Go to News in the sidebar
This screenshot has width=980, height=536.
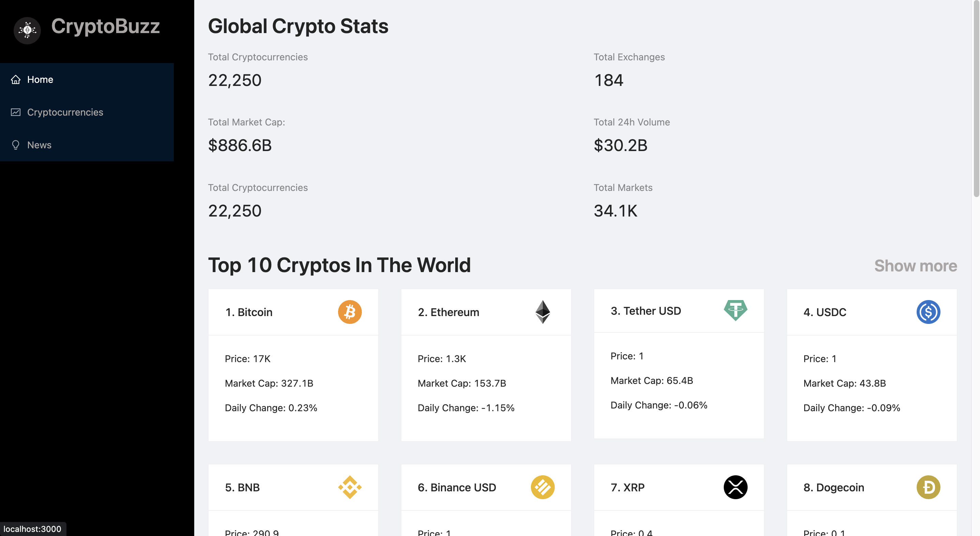tap(39, 145)
